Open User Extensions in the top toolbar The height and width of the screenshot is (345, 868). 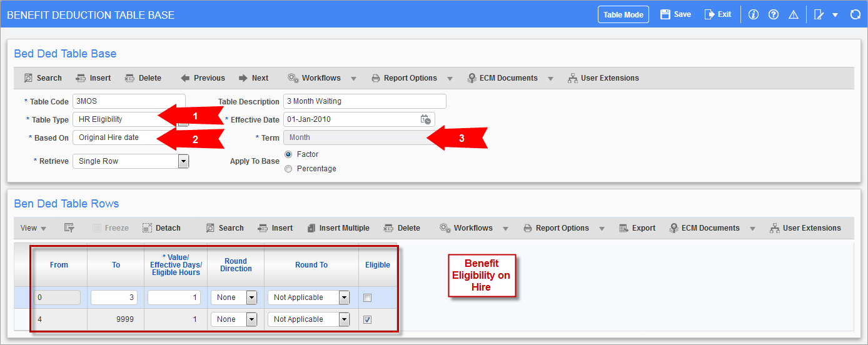pos(603,78)
